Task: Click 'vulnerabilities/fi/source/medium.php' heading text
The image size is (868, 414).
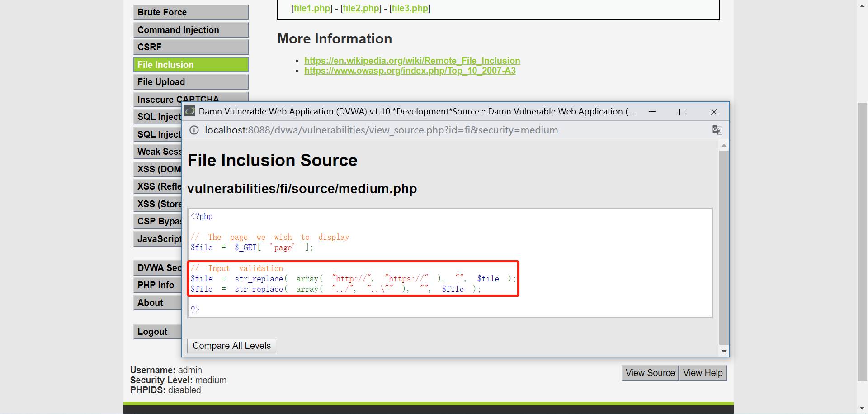Action: (x=302, y=189)
